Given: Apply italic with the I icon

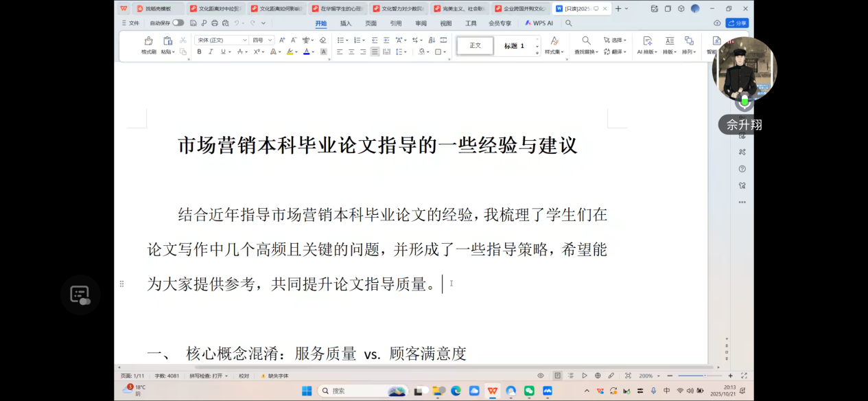Looking at the screenshot, I should [211, 51].
